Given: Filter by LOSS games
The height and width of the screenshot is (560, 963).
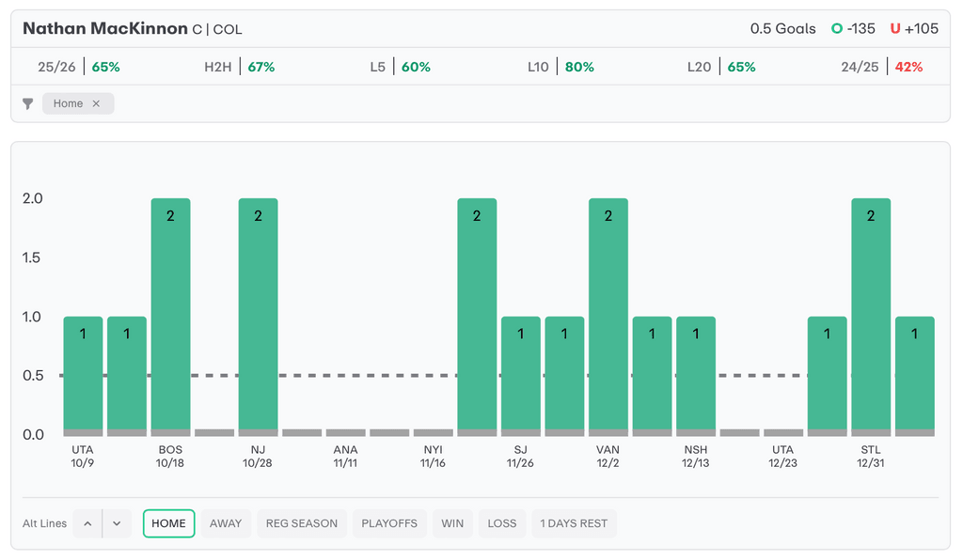Looking at the screenshot, I should pos(502,523).
